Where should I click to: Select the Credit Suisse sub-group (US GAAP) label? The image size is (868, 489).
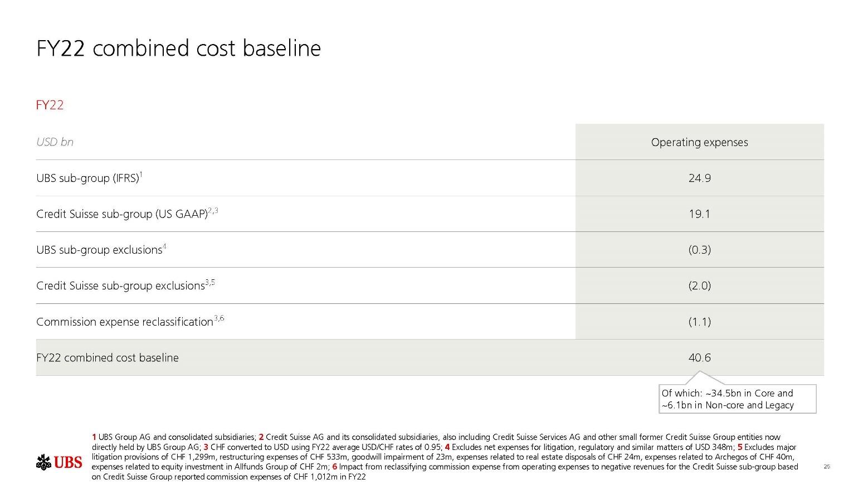[127, 214]
